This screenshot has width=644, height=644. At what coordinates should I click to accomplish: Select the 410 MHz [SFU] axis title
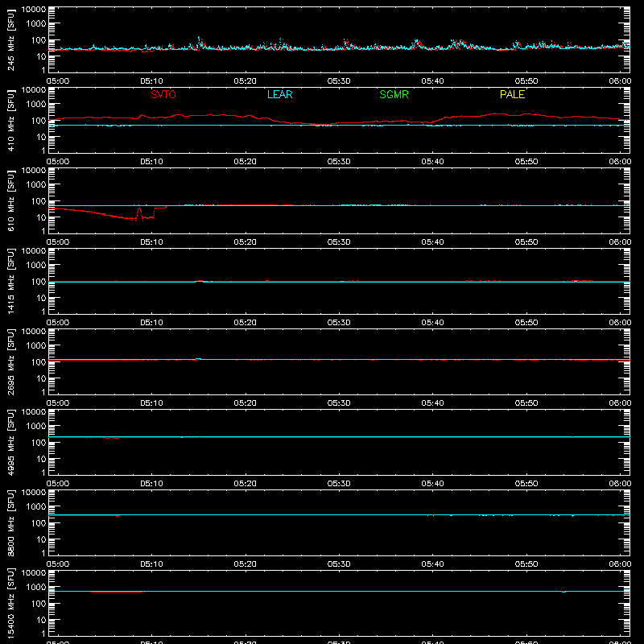pyautogui.click(x=10, y=120)
